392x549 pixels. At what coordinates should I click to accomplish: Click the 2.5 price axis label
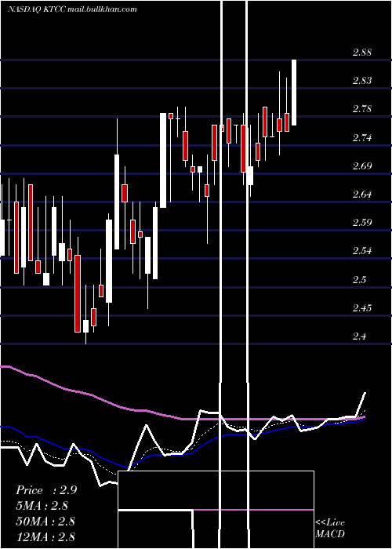point(359,279)
